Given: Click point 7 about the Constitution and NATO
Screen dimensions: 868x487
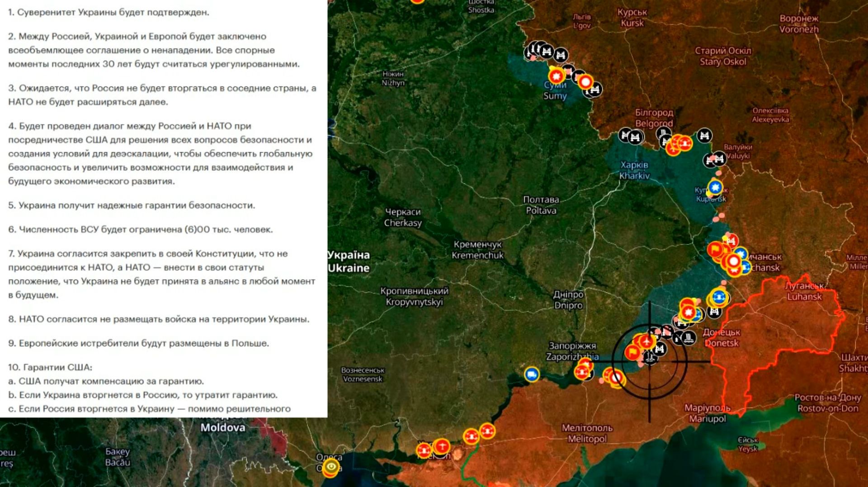Looking at the screenshot, I should (x=162, y=274).
